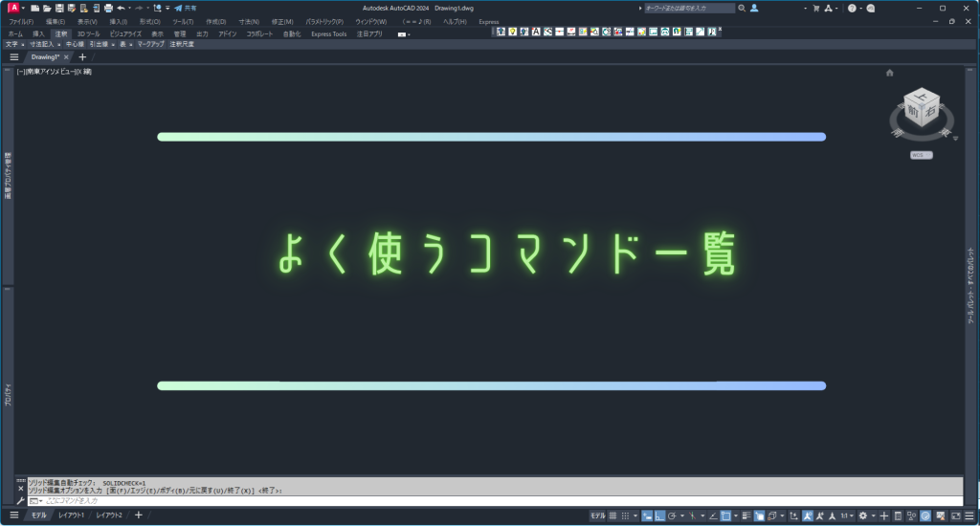This screenshot has height=526, width=980.
Task: Toggle Ortho mode in the status bar
Action: click(x=660, y=515)
